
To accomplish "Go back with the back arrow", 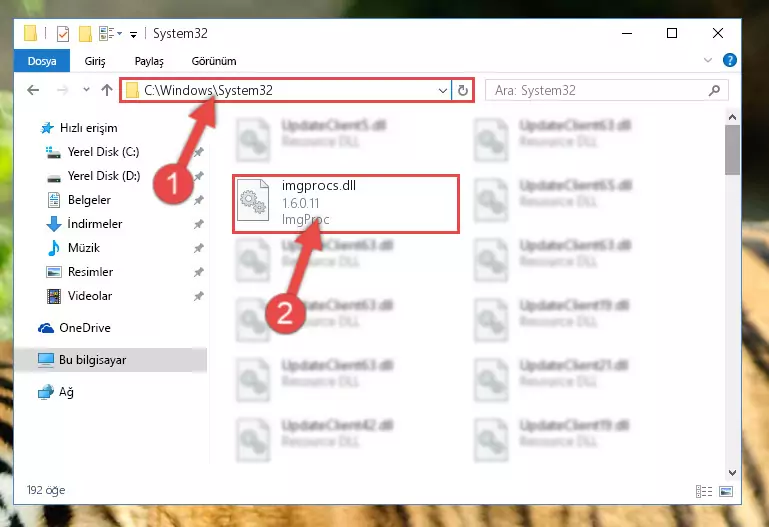I will (33, 90).
